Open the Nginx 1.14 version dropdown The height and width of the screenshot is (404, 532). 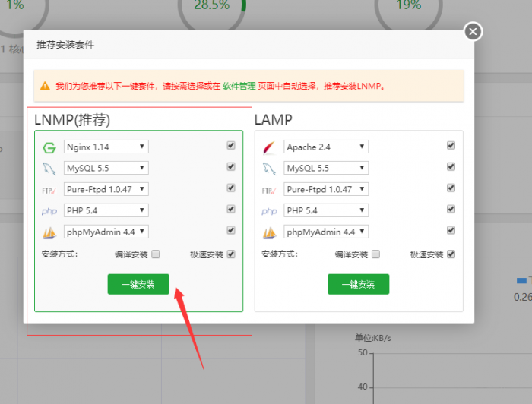pyautogui.click(x=106, y=147)
